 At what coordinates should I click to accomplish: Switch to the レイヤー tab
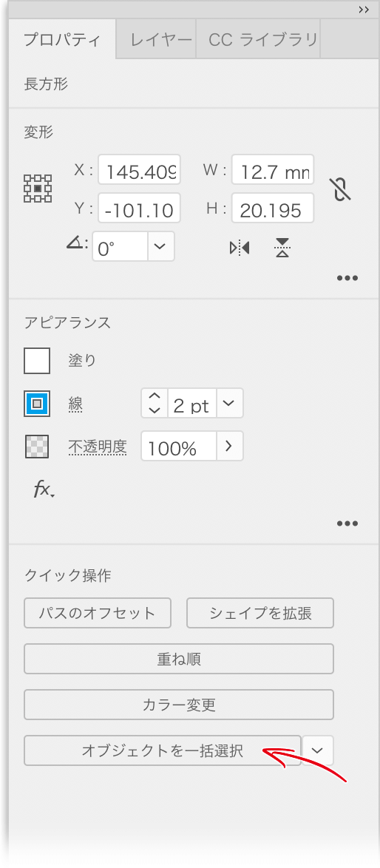(x=161, y=39)
